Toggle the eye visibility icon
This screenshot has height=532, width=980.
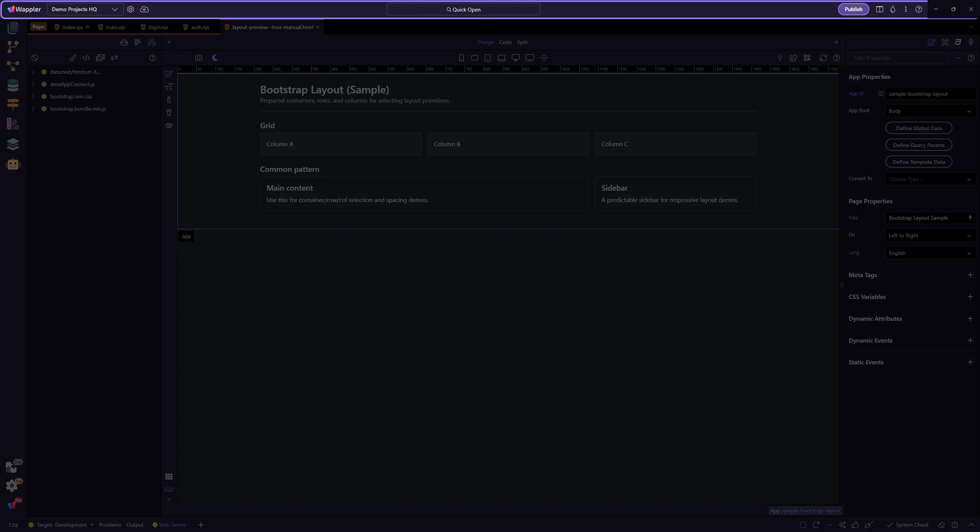(x=169, y=126)
